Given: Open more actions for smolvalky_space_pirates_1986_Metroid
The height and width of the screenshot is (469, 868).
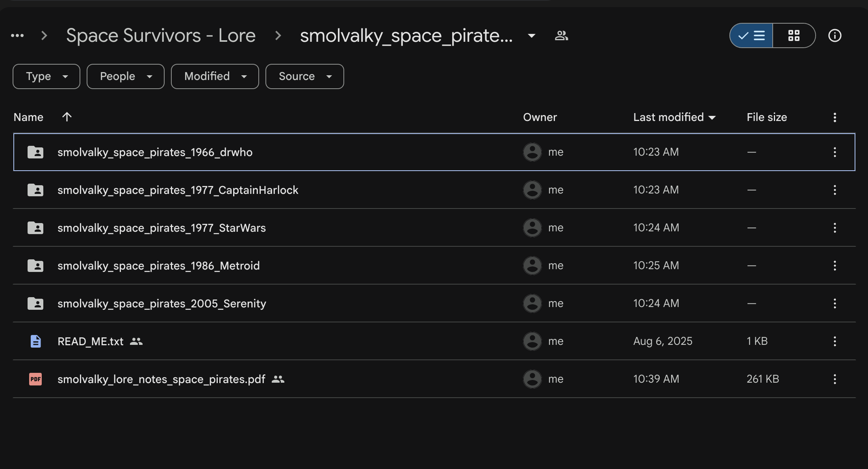Looking at the screenshot, I should coord(835,266).
